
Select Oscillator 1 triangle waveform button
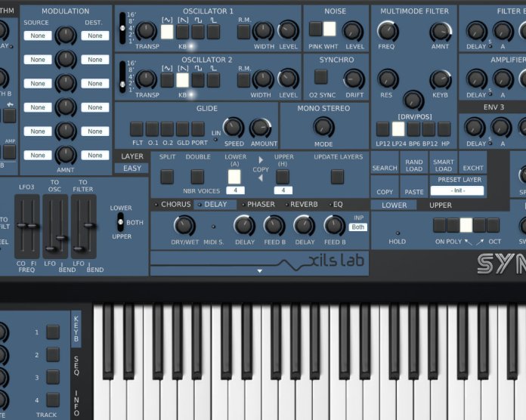(x=167, y=32)
